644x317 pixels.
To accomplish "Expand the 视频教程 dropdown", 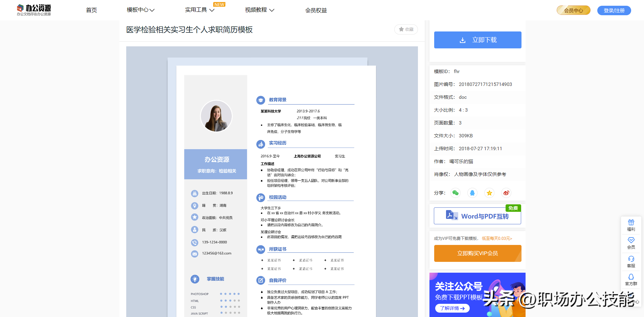I will pyautogui.click(x=259, y=10).
